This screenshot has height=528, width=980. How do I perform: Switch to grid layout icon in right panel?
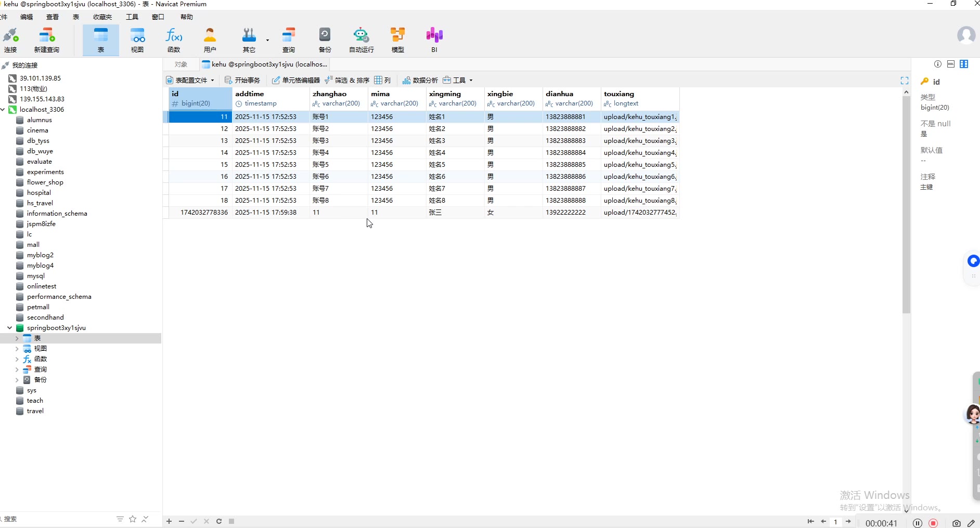[964, 64]
